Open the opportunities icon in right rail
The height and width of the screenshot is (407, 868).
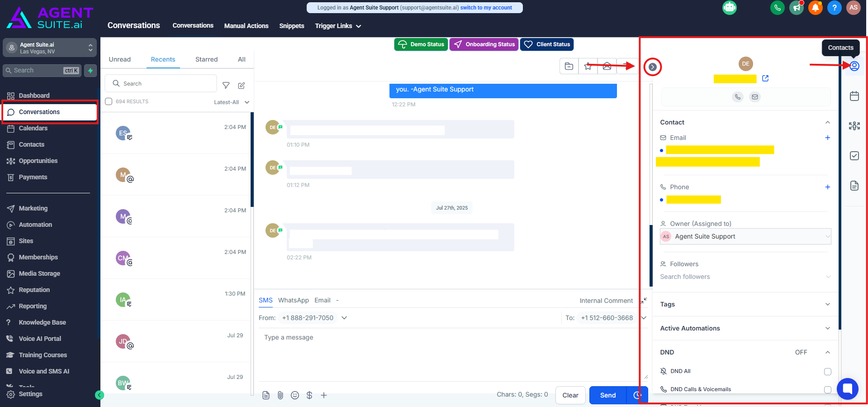854,126
